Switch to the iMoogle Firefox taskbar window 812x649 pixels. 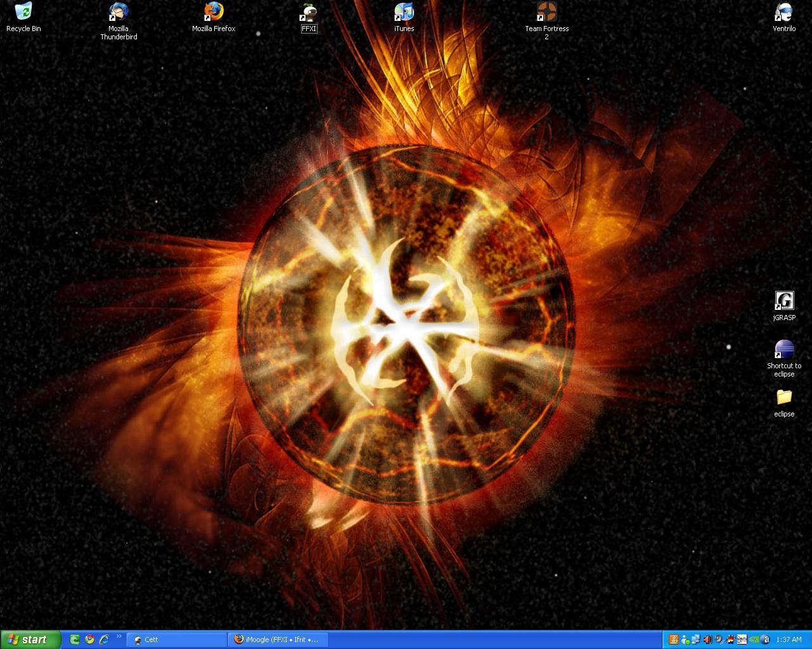pos(278,639)
